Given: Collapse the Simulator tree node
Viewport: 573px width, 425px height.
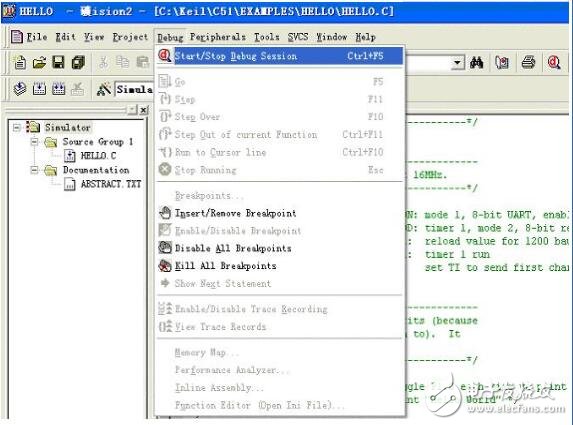Looking at the screenshot, I should pos(17,128).
